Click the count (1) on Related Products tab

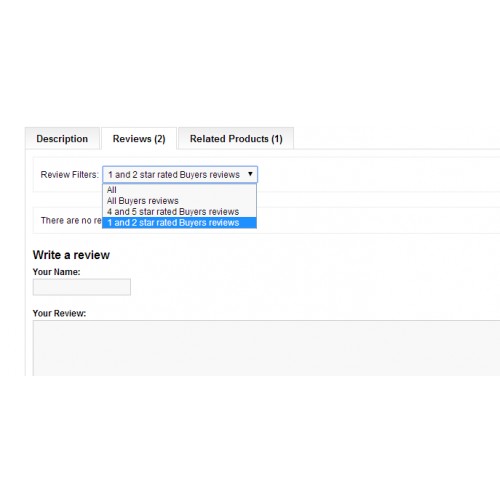click(x=277, y=139)
